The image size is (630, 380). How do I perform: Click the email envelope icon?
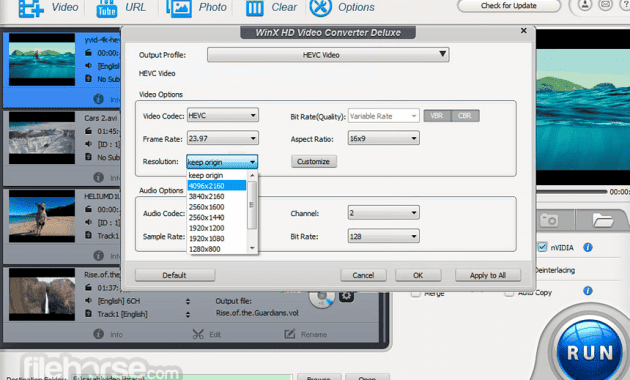(605, 5)
